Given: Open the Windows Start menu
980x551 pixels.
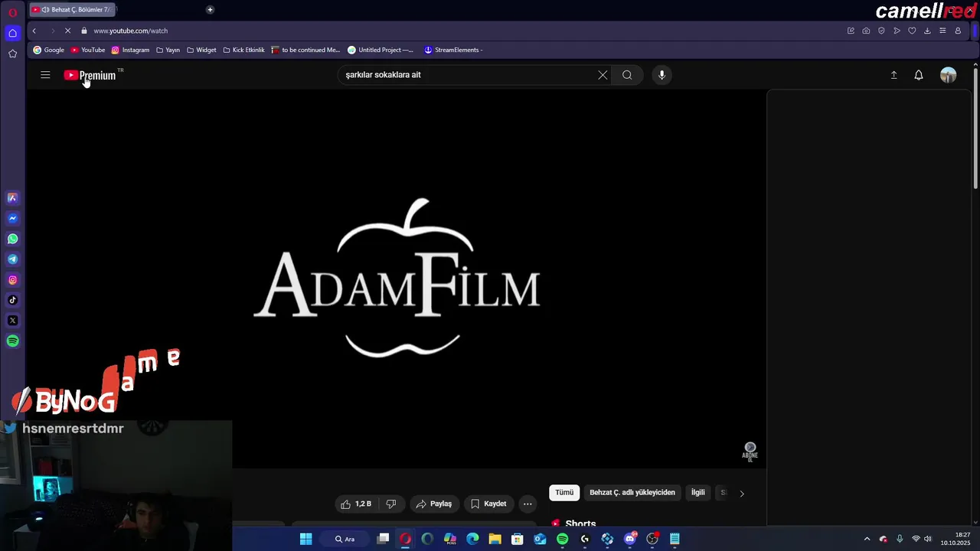Looking at the screenshot, I should [305, 539].
